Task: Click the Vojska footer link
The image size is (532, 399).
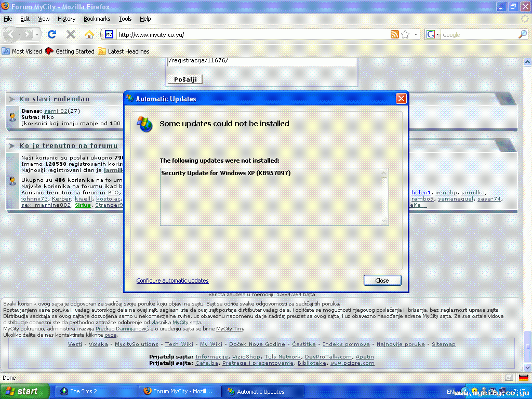Action: coord(98,344)
